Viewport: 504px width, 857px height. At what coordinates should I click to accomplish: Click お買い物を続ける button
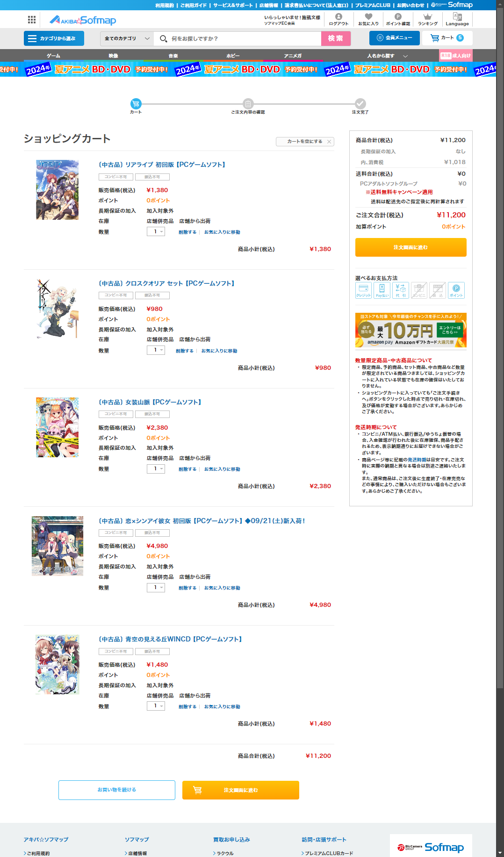tap(117, 790)
